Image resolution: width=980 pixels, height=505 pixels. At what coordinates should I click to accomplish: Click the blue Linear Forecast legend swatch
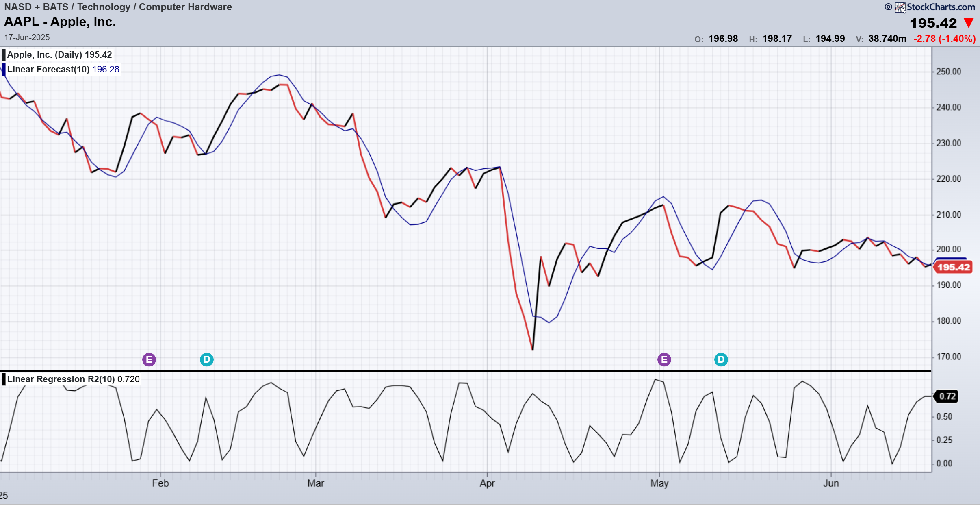(4, 70)
